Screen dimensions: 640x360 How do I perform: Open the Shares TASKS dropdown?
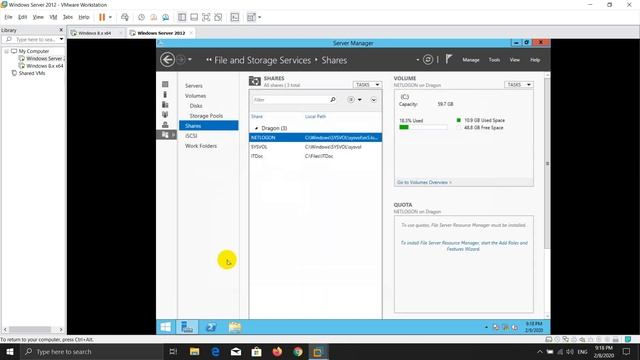pos(367,84)
